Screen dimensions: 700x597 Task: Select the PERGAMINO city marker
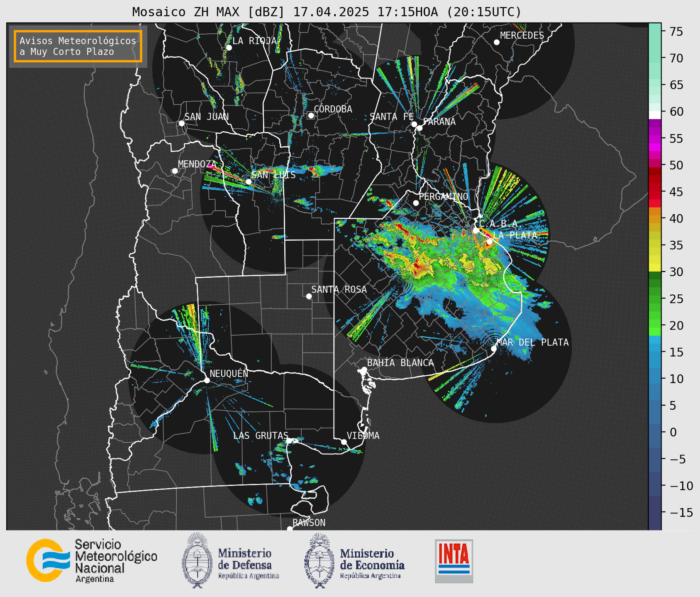point(416,203)
